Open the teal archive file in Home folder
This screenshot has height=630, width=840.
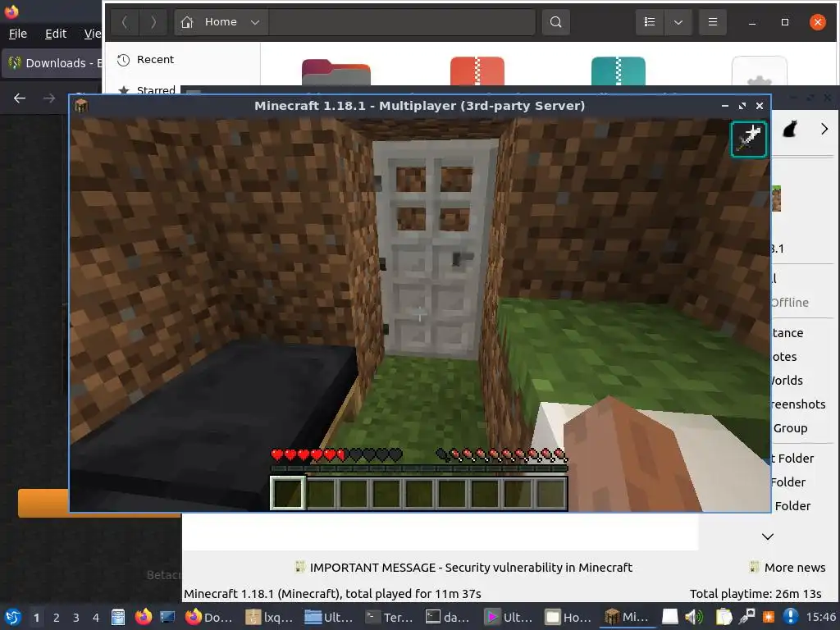pyautogui.click(x=619, y=71)
